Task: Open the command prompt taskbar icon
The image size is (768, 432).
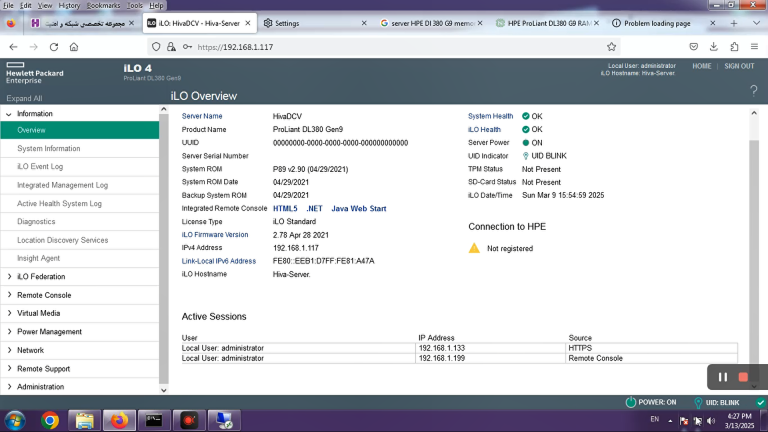Action: tap(154, 421)
